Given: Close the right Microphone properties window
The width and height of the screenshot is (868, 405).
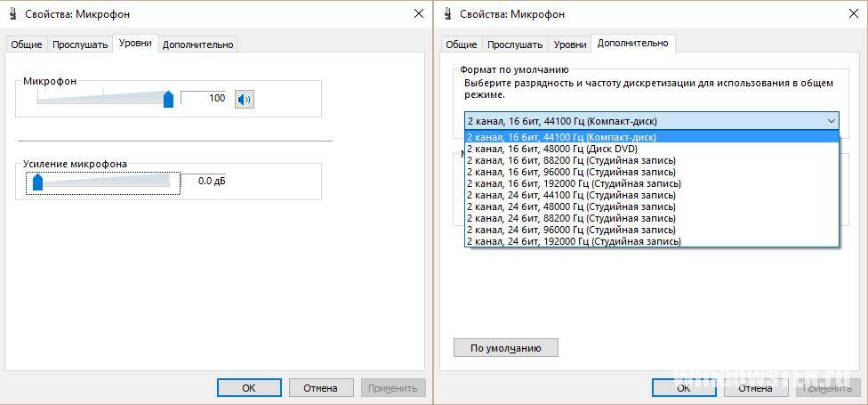Looking at the screenshot, I should [853, 13].
